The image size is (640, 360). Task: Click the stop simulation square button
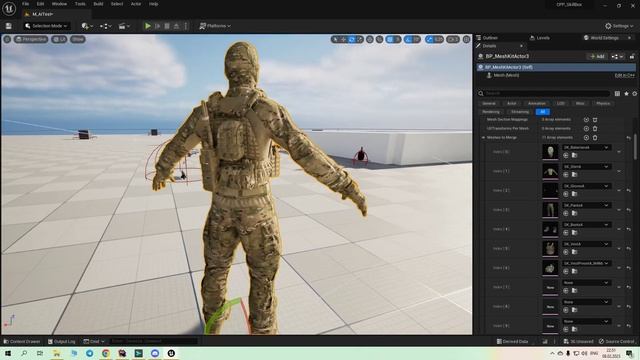click(167, 26)
